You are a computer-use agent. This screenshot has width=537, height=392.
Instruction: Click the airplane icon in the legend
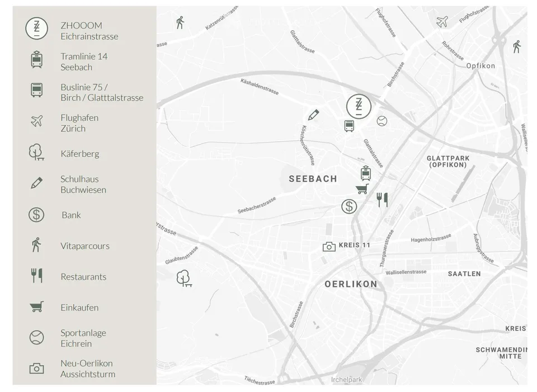(37, 121)
